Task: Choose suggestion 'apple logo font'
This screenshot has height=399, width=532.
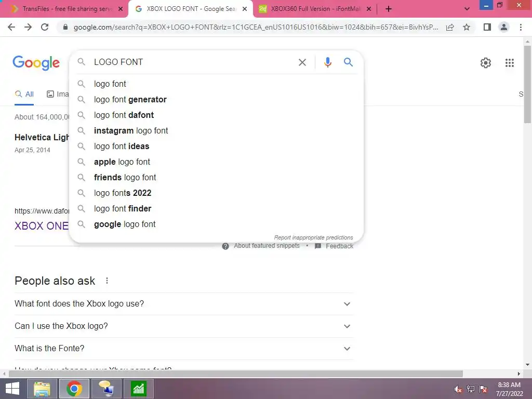Action: 216,162
